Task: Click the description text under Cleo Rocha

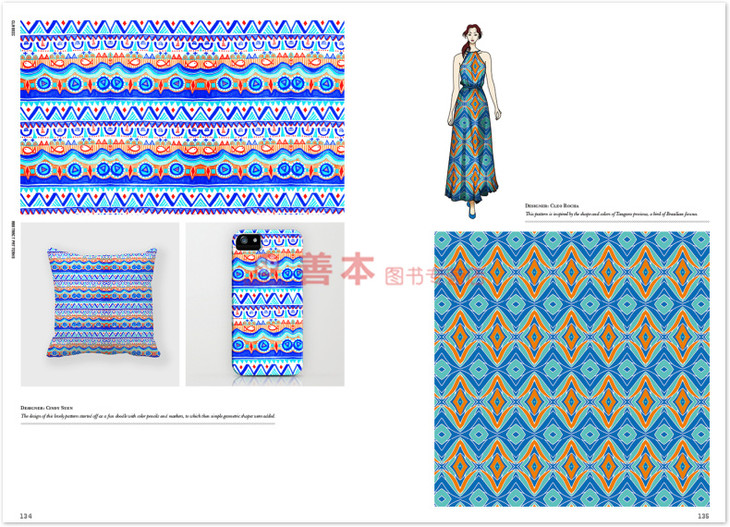Action: (610, 213)
